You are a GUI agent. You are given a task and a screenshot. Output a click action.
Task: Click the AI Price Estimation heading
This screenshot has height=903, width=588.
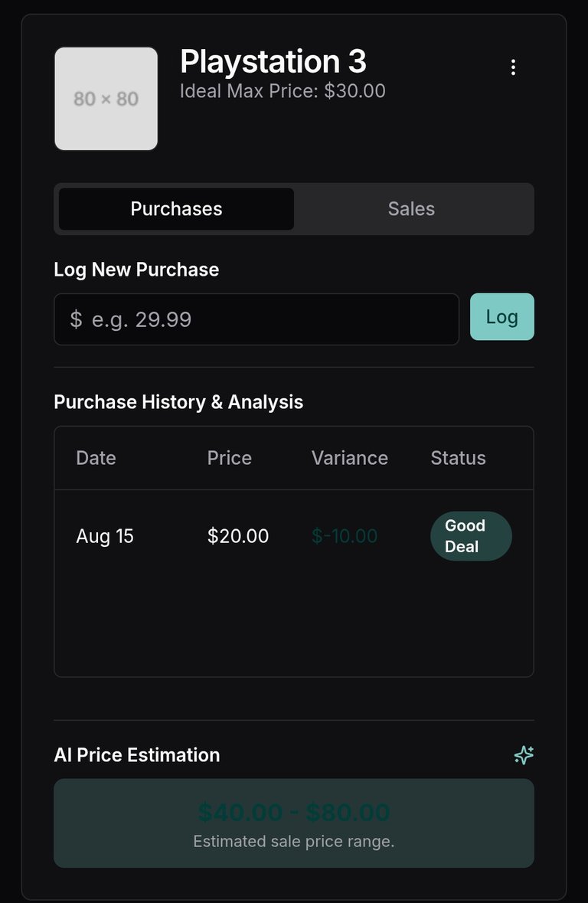[137, 754]
